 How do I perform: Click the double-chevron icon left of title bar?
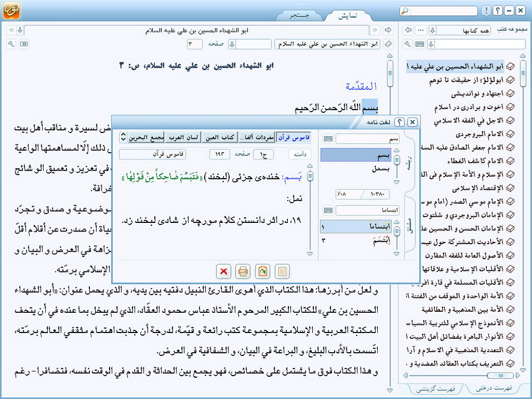tap(12, 30)
